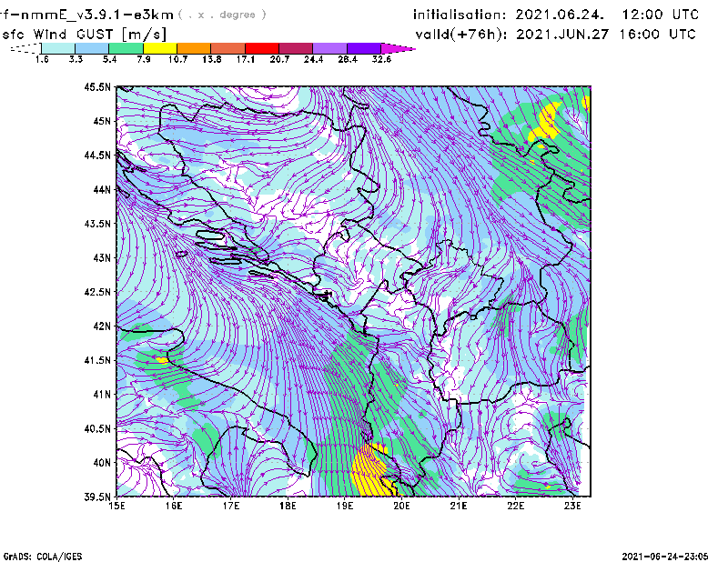Click the lavender 24.4–28.4 legend swatch
Screen dimensions: 728x562
pos(329,48)
